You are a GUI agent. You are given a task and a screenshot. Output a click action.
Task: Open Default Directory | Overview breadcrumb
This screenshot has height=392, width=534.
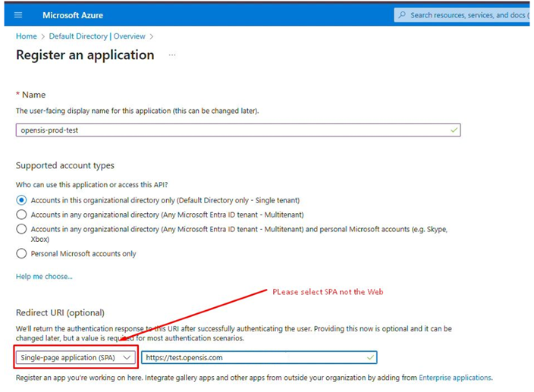point(97,36)
